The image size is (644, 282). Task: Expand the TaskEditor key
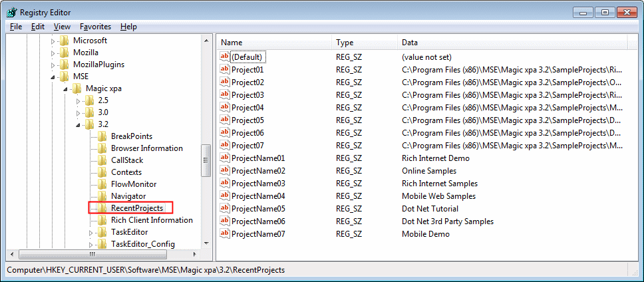[91, 232]
